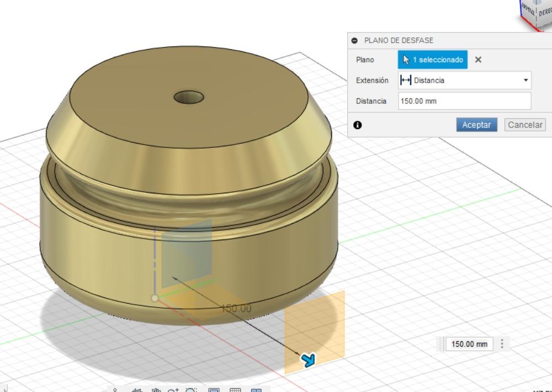Confirm the offset plane with Aceptar

point(477,125)
